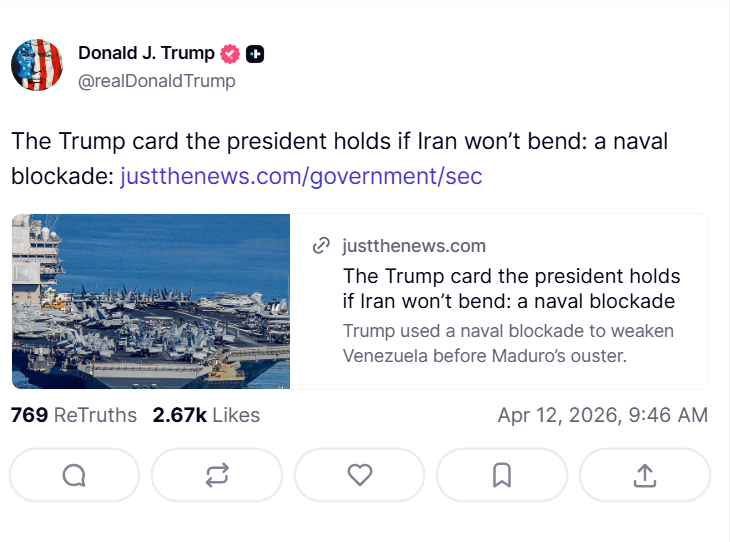The image size is (730, 542).
Task: Open the aircraft carrier preview image
Action: [151, 301]
